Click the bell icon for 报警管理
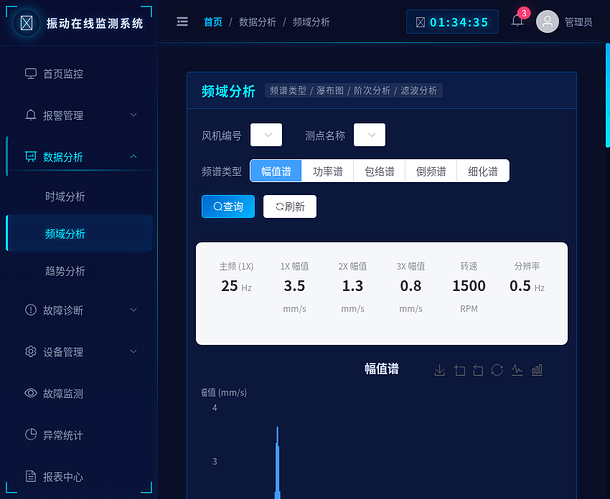The image size is (610, 499). pyautogui.click(x=31, y=115)
